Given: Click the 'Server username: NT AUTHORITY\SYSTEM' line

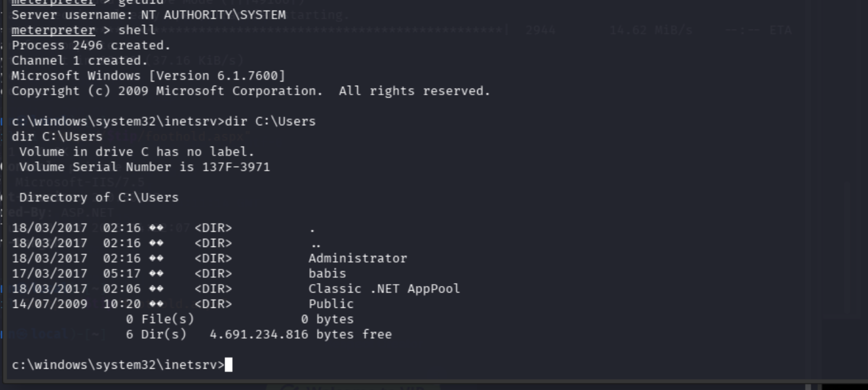Looking at the screenshot, I should [x=148, y=14].
